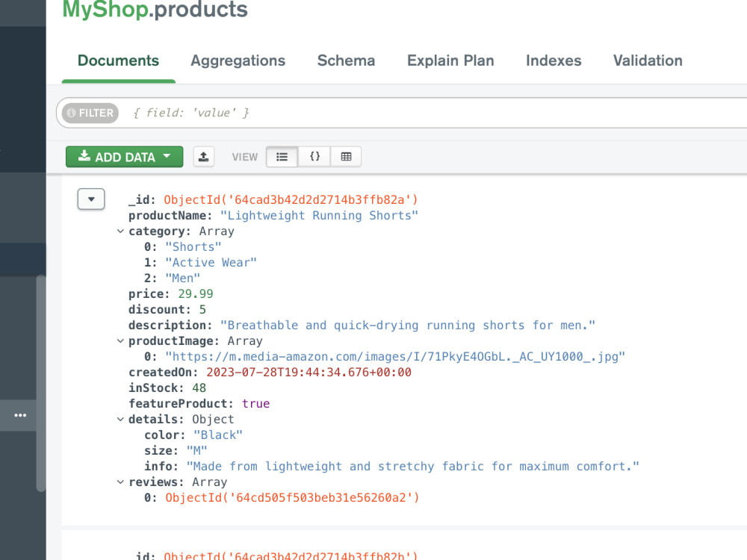Select the list view icon
Viewport: 747px width, 560px height.
pos(282,156)
